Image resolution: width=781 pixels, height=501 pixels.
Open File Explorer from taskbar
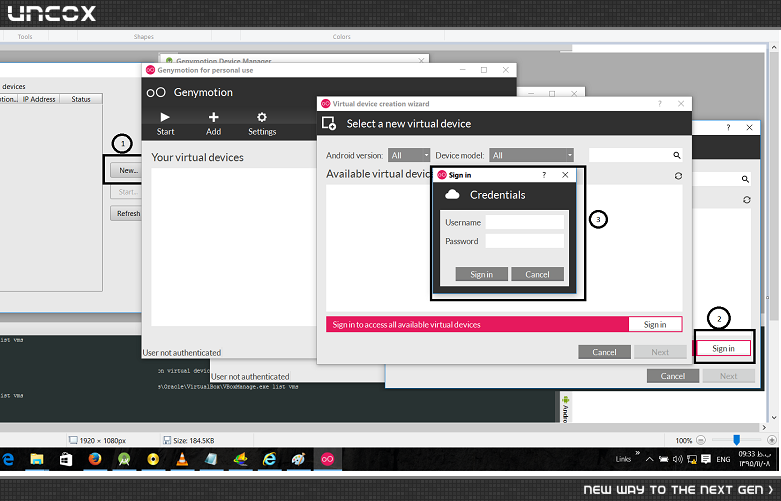tap(37, 459)
